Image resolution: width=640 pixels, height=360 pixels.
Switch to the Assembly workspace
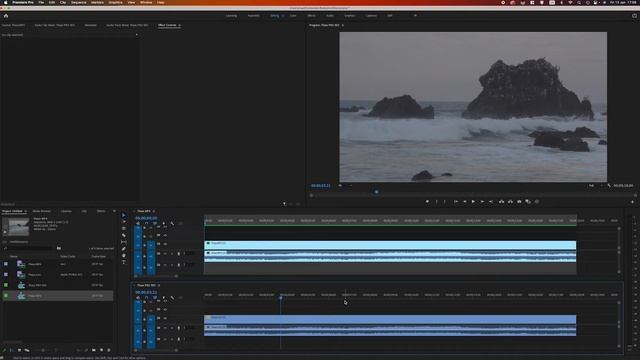point(253,16)
